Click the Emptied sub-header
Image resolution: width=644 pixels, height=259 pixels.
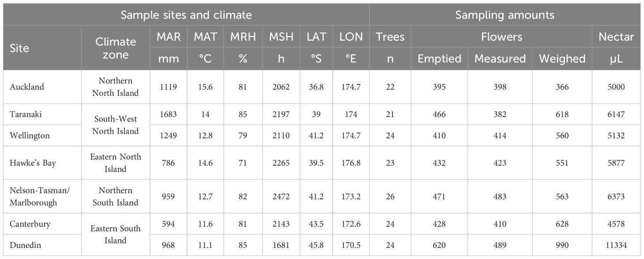pos(438,59)
